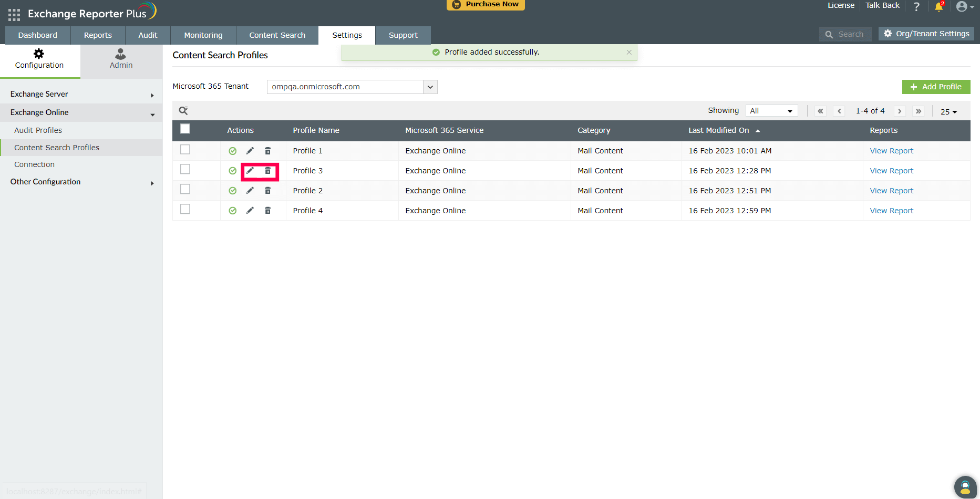Switch to the Monitoring tab

point(203,35)
